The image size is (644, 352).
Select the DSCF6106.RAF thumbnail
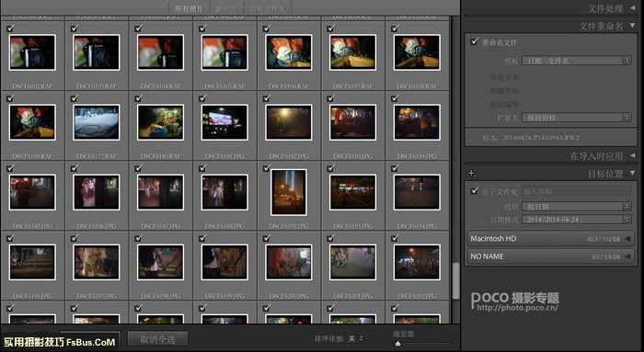pyautogui.click(x=289, y=52)
